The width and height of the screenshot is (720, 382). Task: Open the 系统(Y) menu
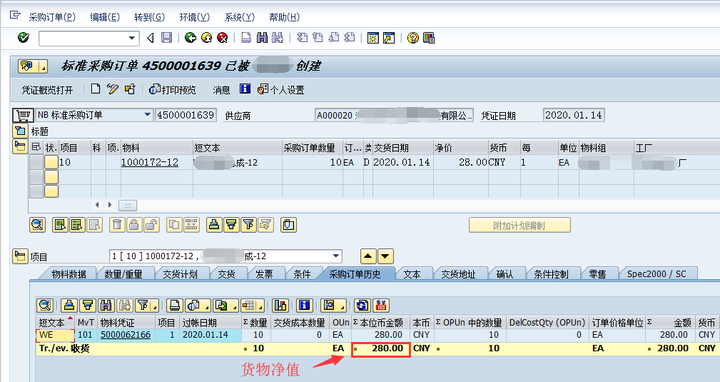pyautogui.click(x=239, y=17)
